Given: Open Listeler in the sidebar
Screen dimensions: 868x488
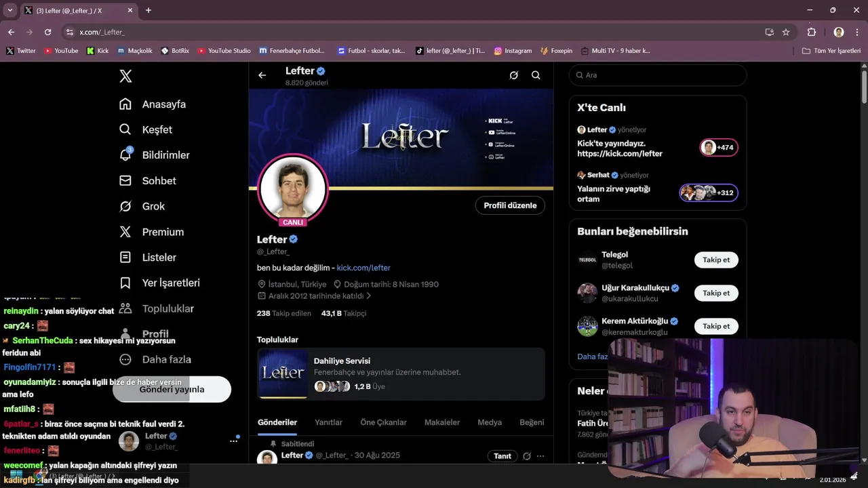Looking at the screenshot, I should [x=159, y=258].
